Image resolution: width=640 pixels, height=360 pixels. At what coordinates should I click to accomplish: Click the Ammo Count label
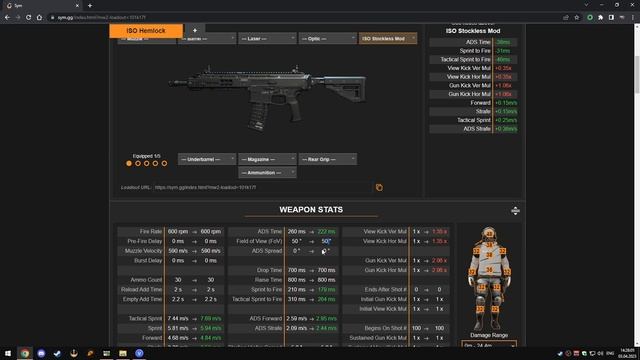(146, 280)
